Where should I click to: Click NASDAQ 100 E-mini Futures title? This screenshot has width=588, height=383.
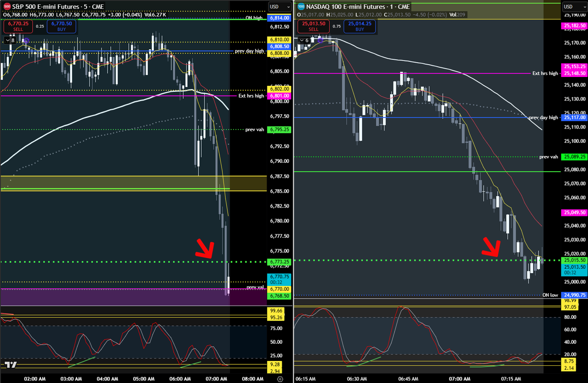[x=345, y=6]
